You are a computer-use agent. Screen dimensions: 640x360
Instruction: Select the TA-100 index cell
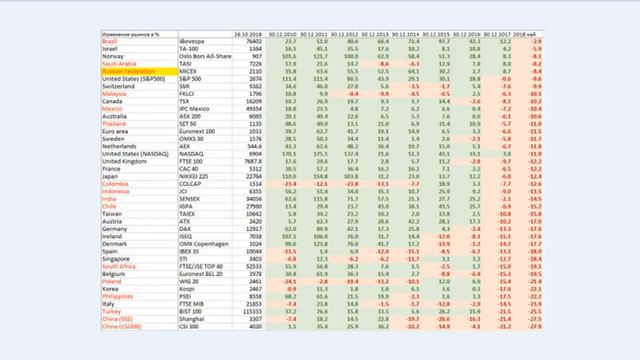[x=205, y=49]
